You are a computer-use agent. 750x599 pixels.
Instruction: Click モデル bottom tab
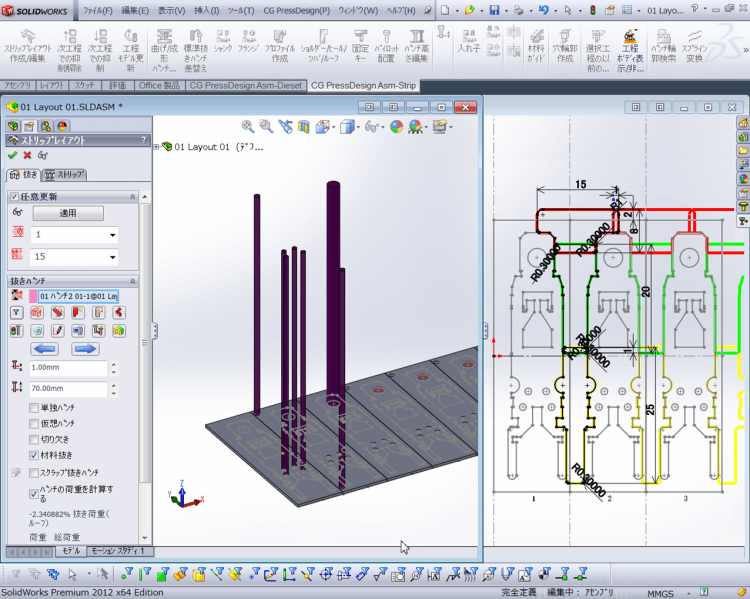(71, 551)
